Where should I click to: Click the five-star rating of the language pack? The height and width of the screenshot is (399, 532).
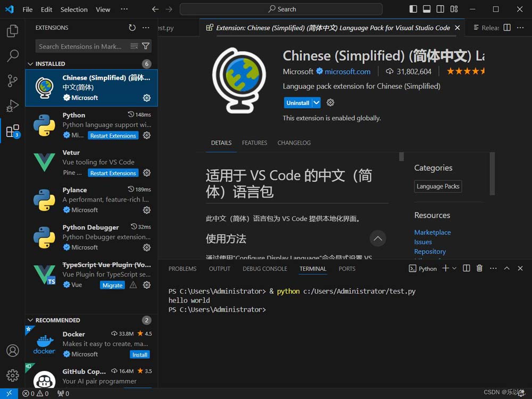pos(466,70)
